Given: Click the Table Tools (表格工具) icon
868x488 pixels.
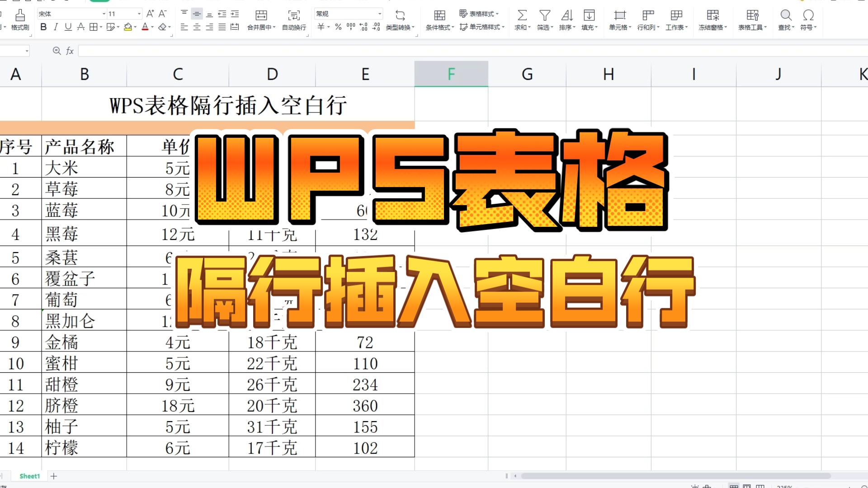Looking at the screenshot, I should (753, 15).
